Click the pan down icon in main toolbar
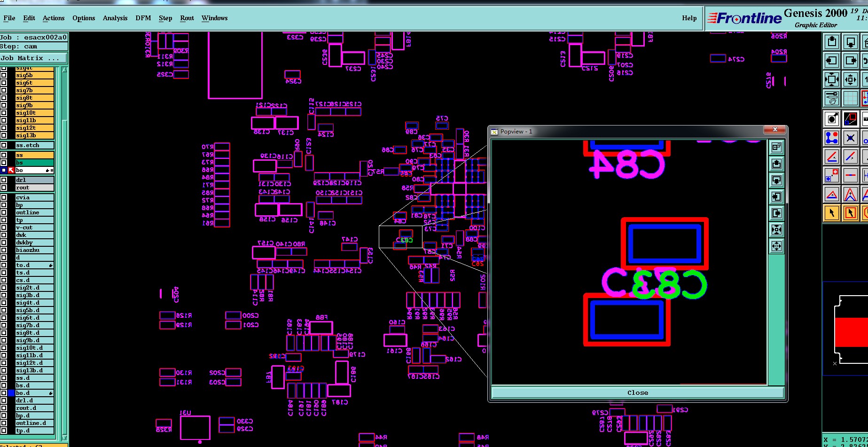The width and height of the screenshot is (868, 447). 851,42
